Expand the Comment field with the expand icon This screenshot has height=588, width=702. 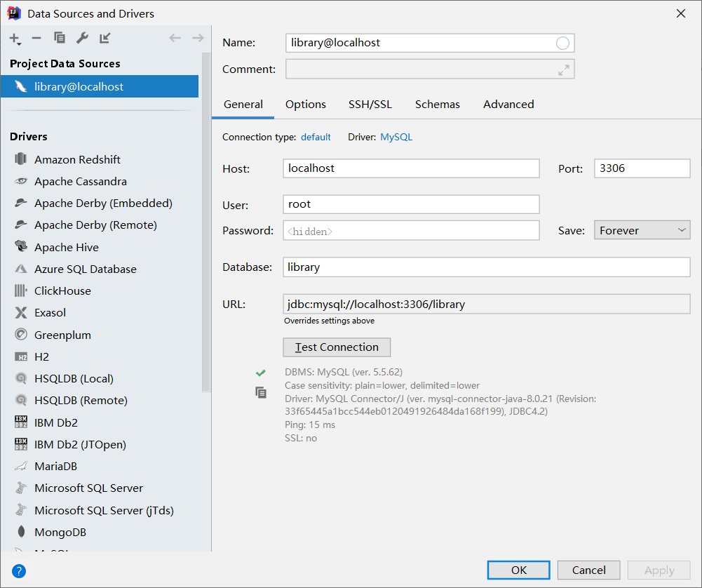click(x=564, y=70)
